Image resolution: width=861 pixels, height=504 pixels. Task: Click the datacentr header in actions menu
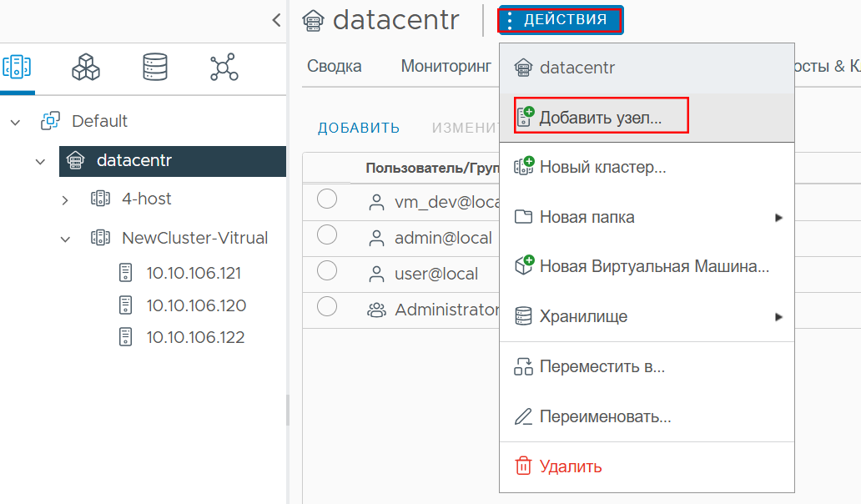coord(647,68)
